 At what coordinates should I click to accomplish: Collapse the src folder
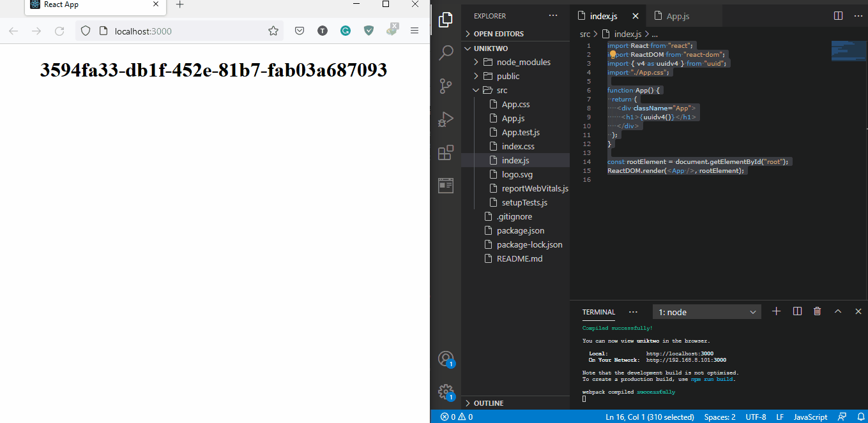click(x=501, y=90)
